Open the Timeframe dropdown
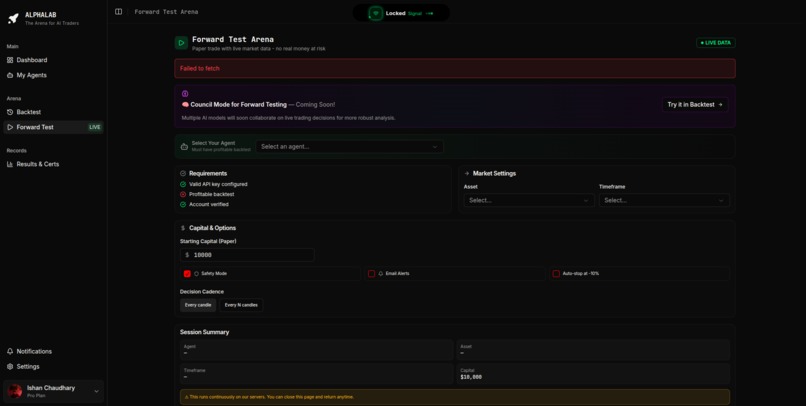806x406 pixels. tap(664, 200)
